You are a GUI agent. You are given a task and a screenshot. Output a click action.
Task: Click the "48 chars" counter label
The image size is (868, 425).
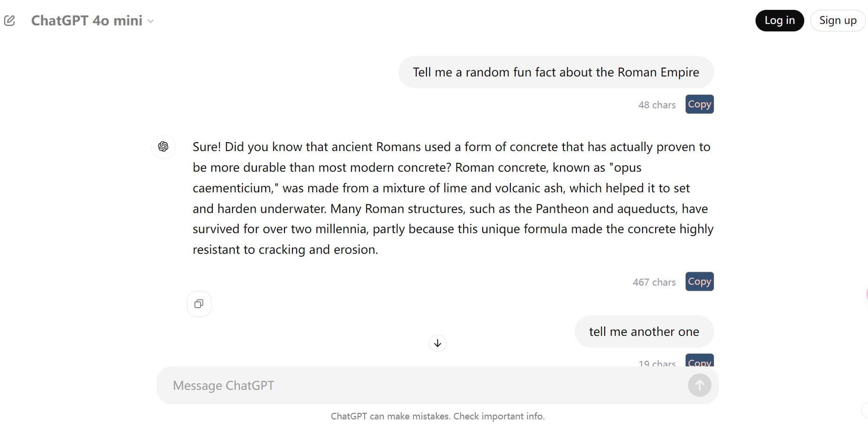pos(657,105)
